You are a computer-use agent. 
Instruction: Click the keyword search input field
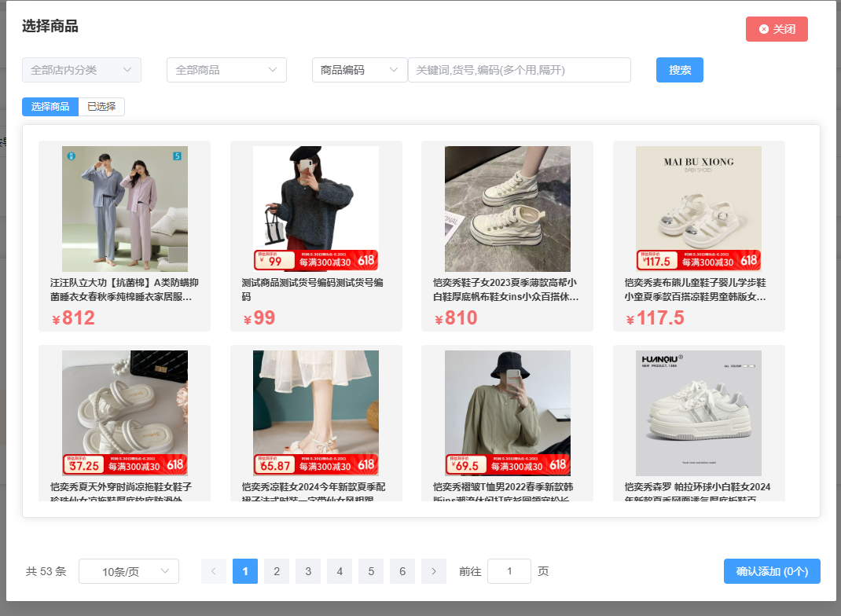(x=519, y=70)
